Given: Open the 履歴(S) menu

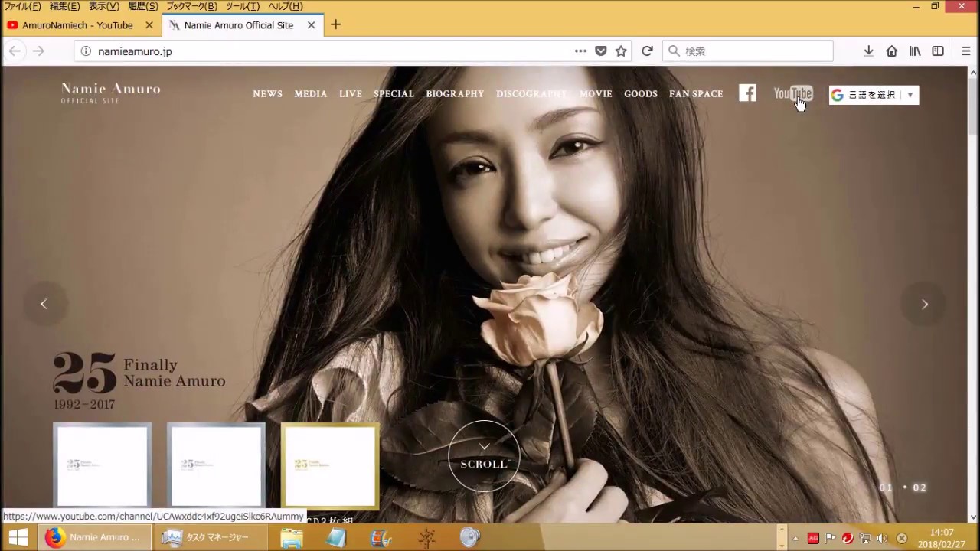Looking at the screenshot, I should pos(143,6).
